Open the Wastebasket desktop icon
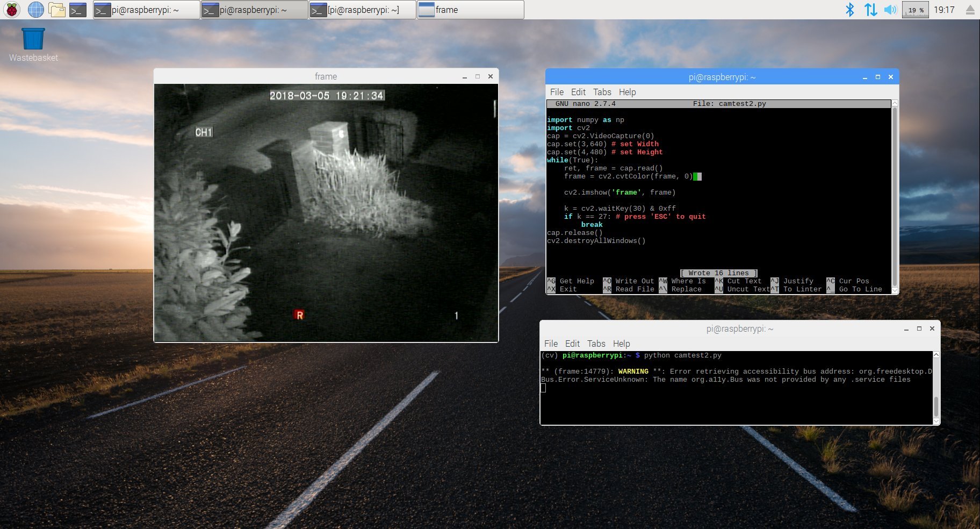 coord(33,40)
